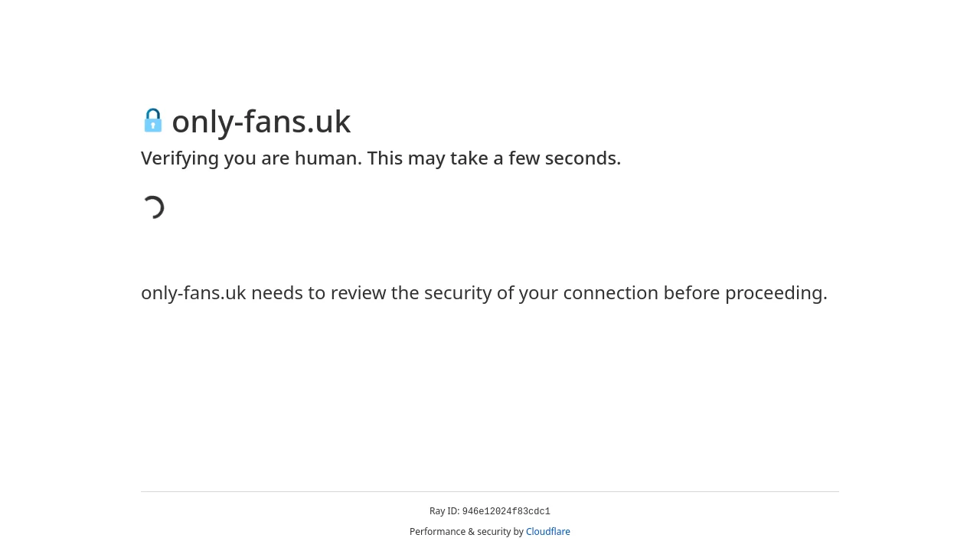Click the 'Verifying you are human' text

[x=251, y=158]
